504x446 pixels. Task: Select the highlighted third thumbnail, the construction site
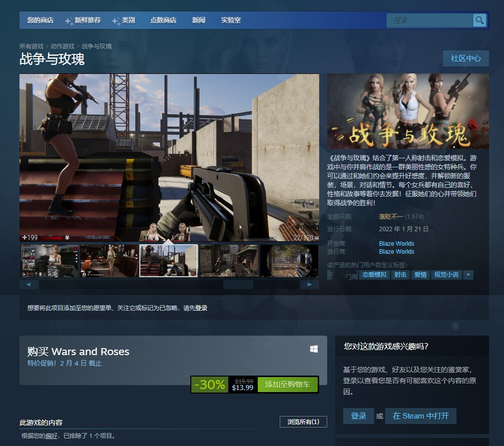tap(169, 261)
